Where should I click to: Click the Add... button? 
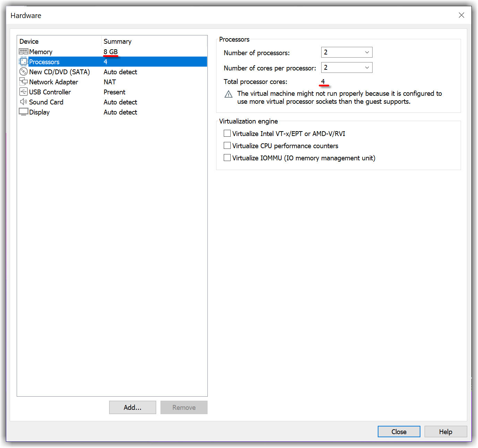(x=133, y=407)
